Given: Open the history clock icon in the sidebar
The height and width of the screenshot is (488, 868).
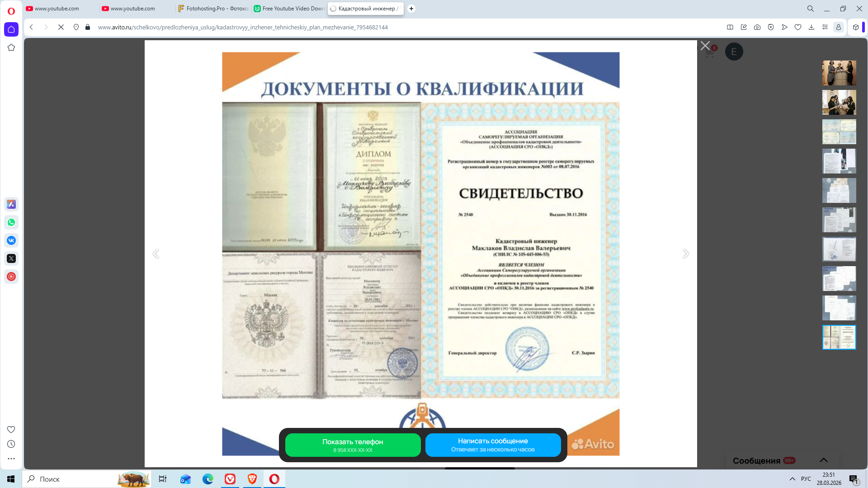Looking at the screenshot, I should click(11, 444).
